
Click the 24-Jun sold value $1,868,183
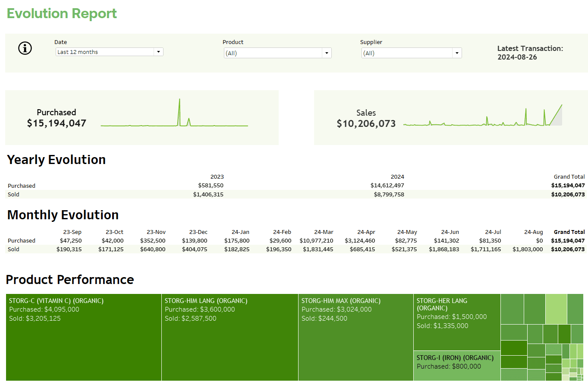click(444, 249)
